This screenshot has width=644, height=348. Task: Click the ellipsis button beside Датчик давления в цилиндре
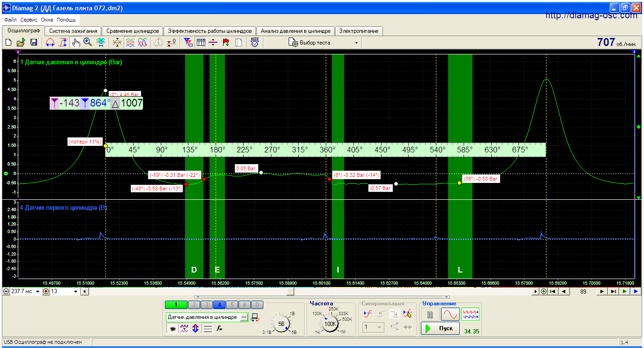point(244,318)
